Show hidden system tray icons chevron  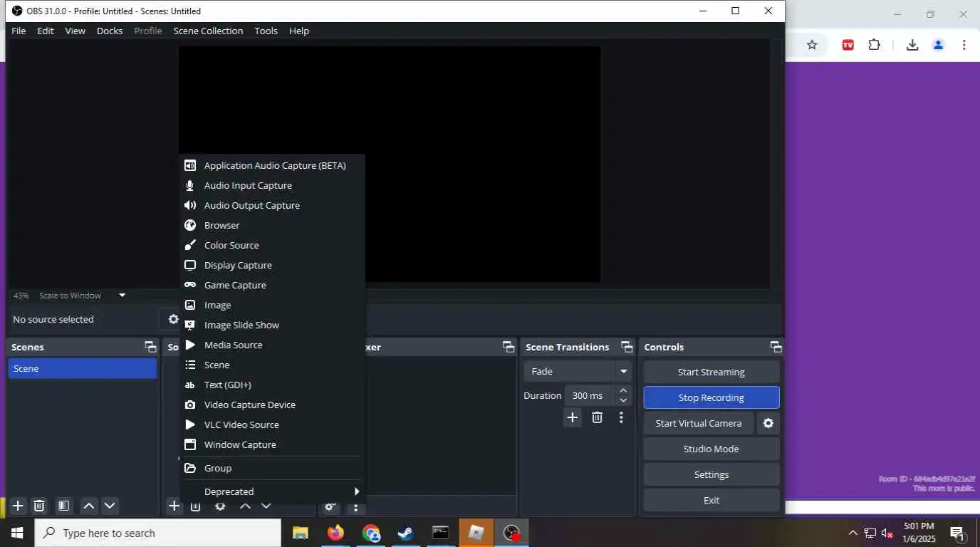point(853,533)
